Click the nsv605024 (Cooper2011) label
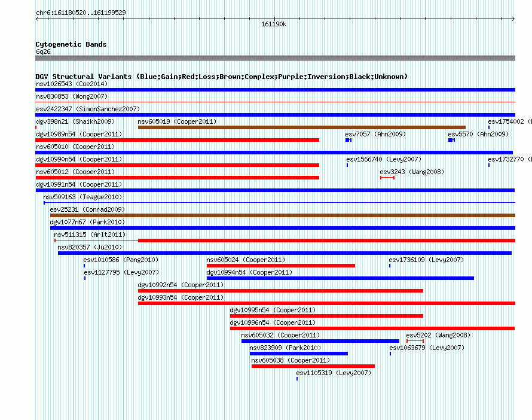Screen dimensions: 532x420 tap(246, 260)
